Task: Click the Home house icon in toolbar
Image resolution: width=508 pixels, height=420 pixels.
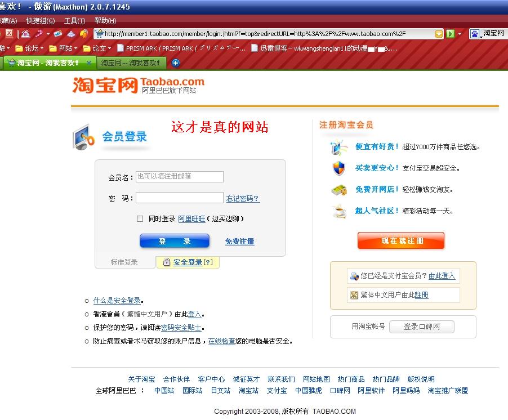Action: click(x=25, y=34)
